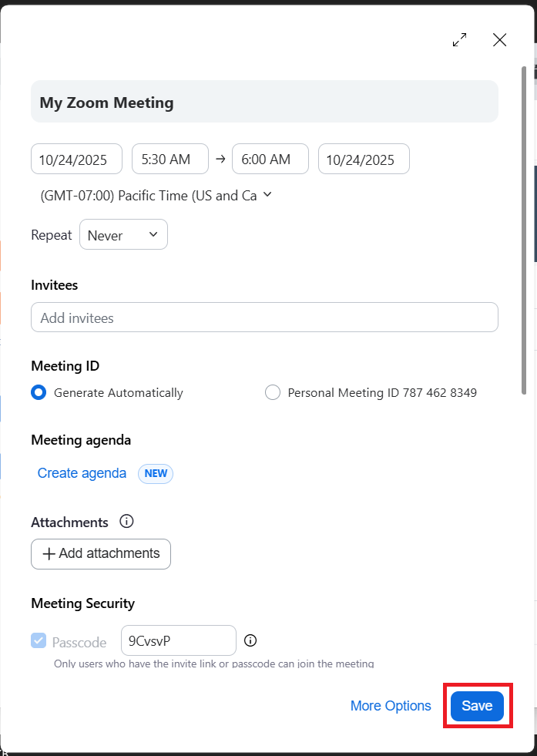Image resolution: width=537 pixels, height=756 pixels.
Task: Close the schedule meeting dialog
Action: point(499,40)
